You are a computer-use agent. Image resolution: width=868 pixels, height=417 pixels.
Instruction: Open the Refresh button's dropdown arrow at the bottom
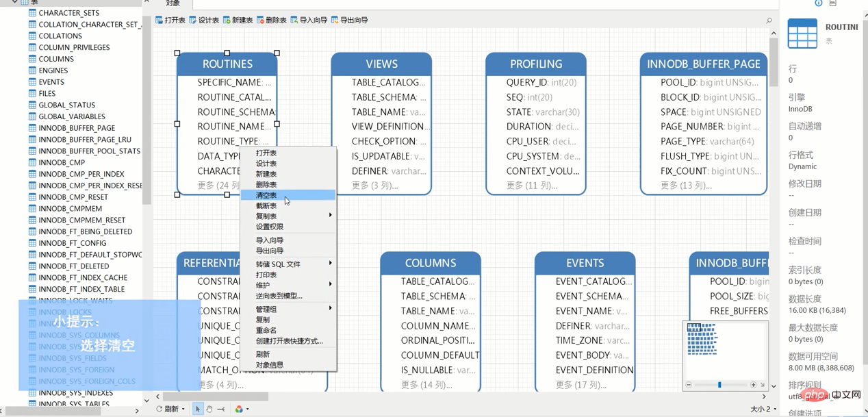click(x=183, y=409)
